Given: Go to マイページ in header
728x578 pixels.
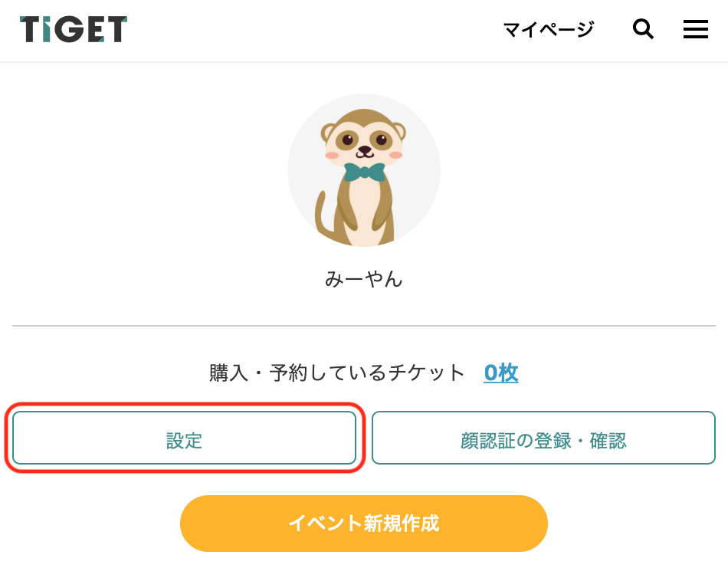Looking at the screenshot, I should [x=549, y=30].
